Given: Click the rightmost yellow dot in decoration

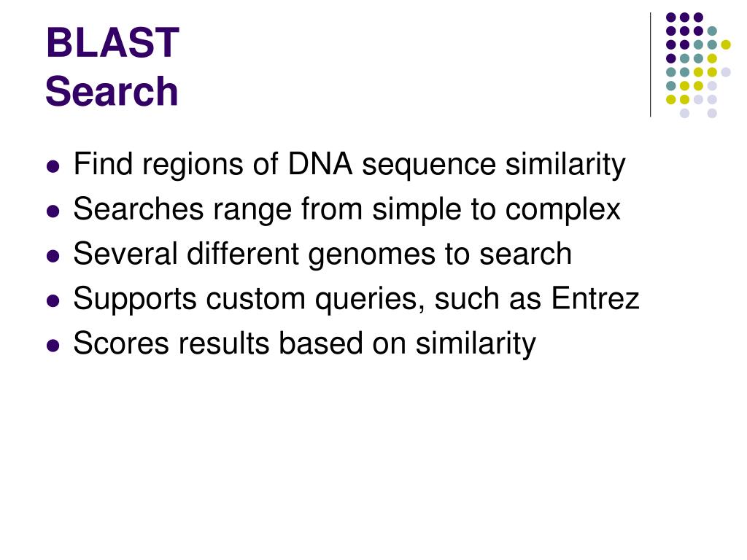Looking at the screenshot, I should (x=726, y=44).
